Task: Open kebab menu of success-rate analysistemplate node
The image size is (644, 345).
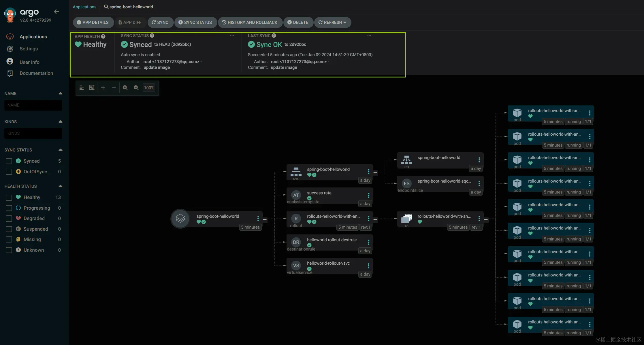Action: point(368,195)
